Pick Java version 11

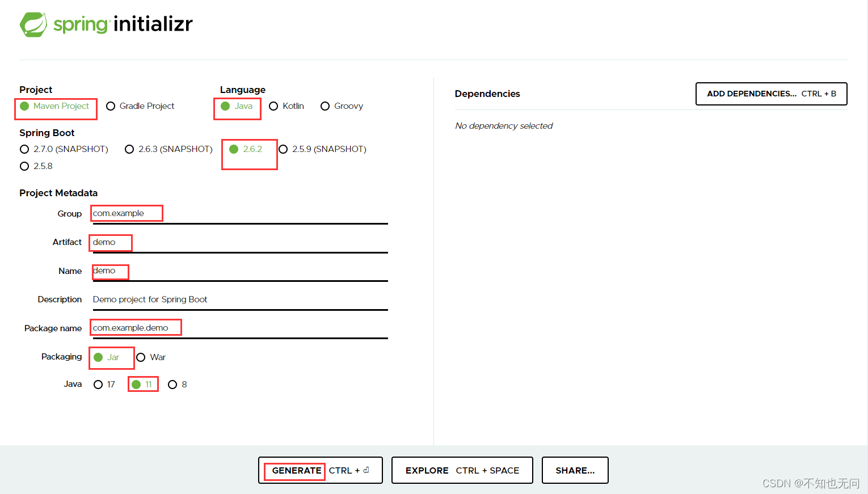pyautogui.click(x=142, y=385)
